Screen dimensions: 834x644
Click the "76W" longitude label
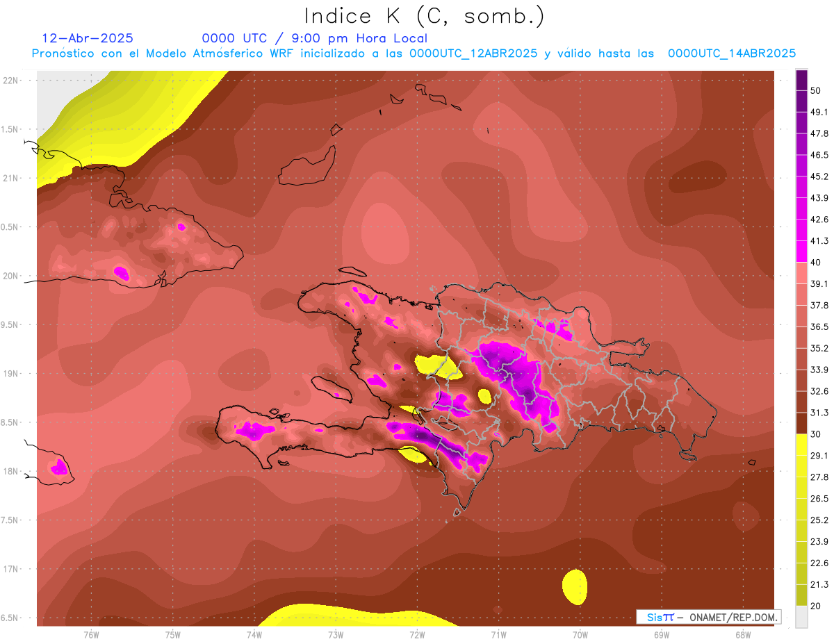tap(91, 634)
